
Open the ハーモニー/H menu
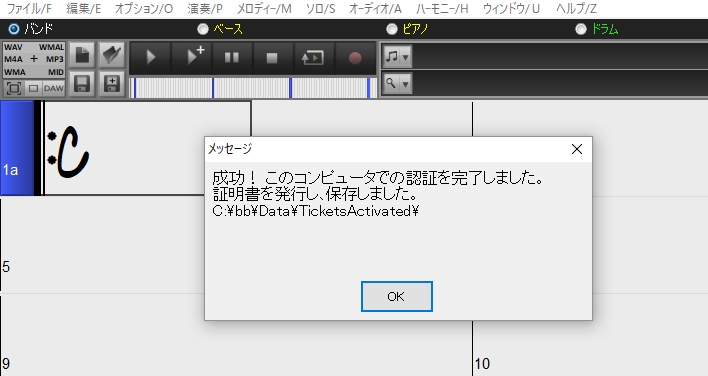[442, 9]
